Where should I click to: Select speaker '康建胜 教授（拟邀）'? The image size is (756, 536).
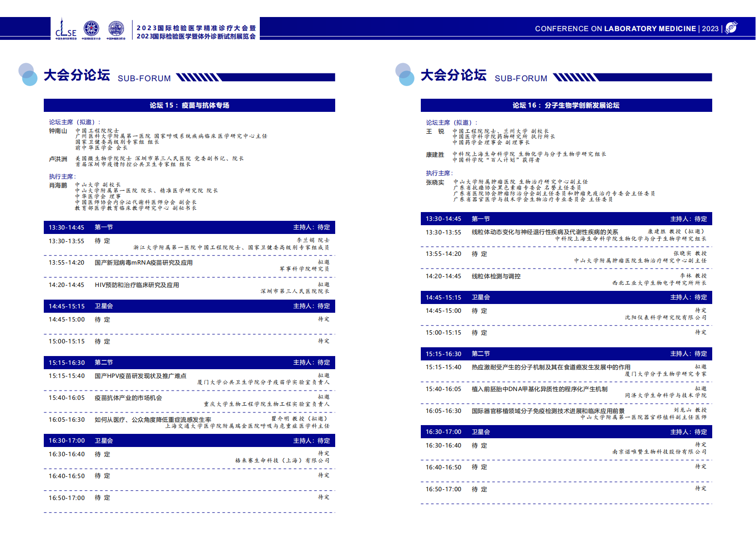click(x=677, y=232)
